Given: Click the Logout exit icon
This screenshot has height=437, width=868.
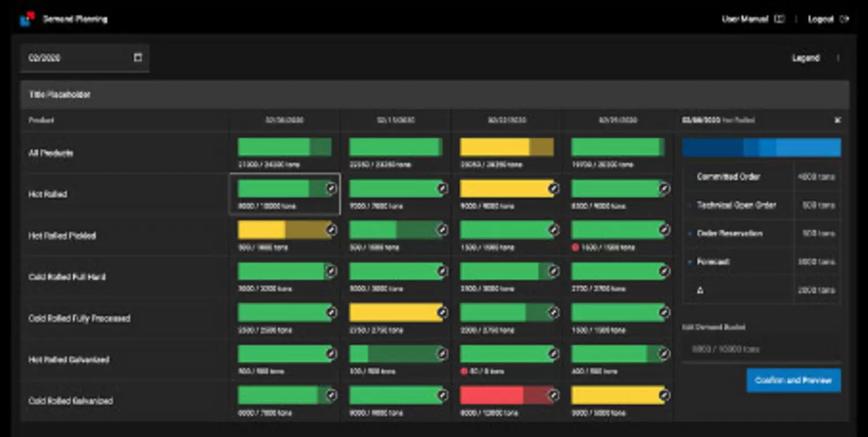Looking at the screenshot, I should coord(844,19).
